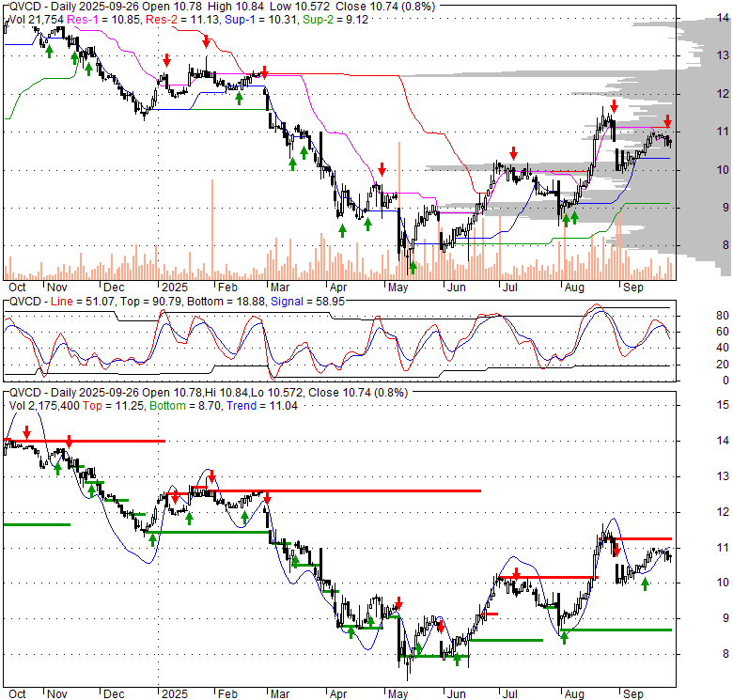Screen dimensions: 733x700
Task: Click the 2025 year label under top chart
Action: (x=175, y=288)
